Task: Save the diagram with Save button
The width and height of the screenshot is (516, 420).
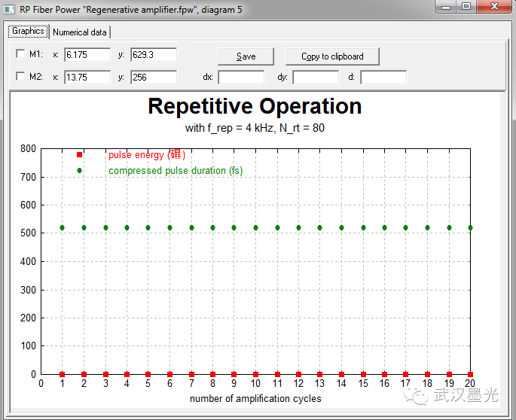Action: (246, 56)
